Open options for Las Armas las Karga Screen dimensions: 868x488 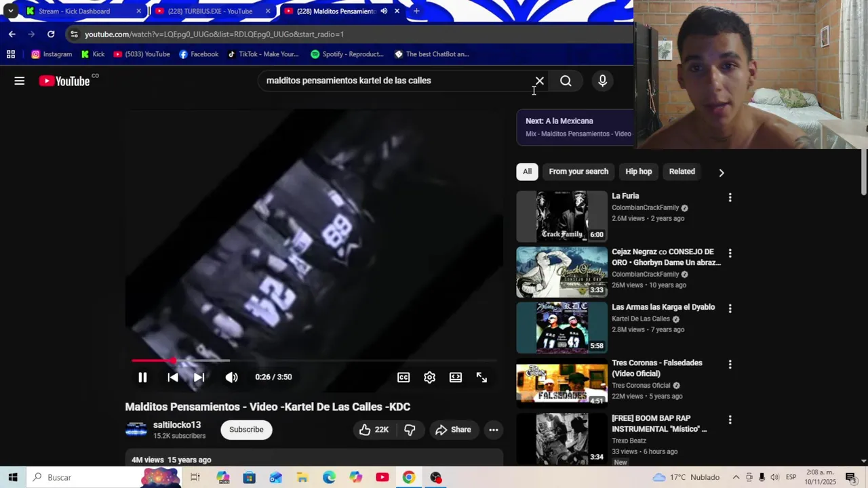point(730,308)
